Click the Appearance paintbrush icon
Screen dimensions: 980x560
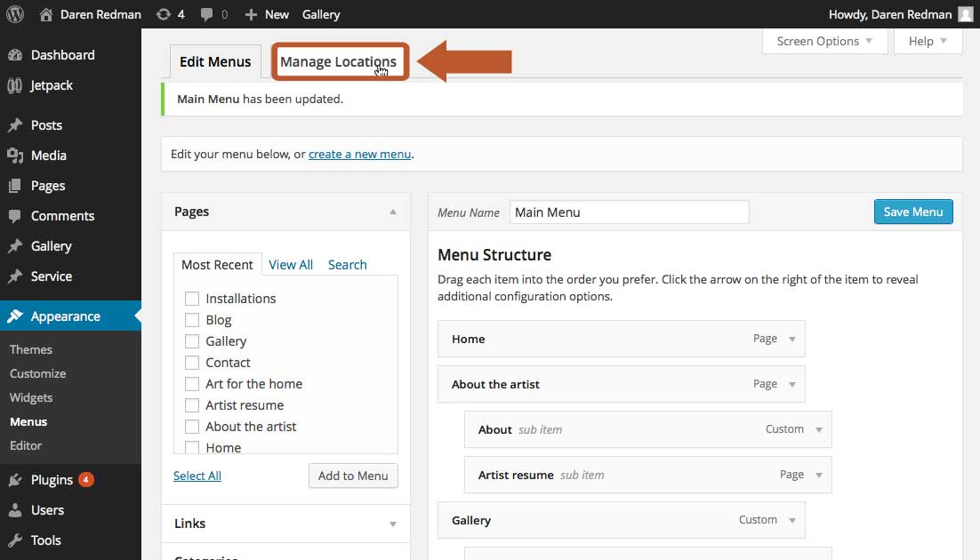pos(15,316)
